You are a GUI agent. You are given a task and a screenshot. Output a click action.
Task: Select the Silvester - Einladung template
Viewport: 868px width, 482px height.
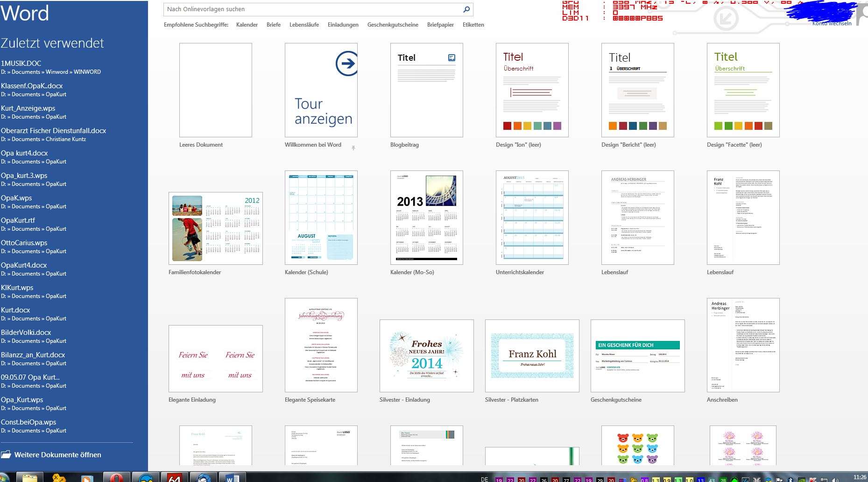tap(427, 356)
